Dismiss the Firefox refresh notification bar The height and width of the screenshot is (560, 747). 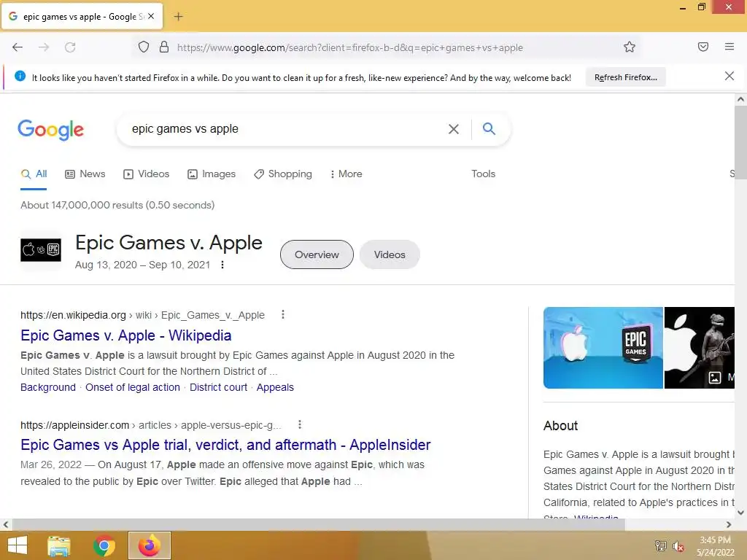pyautogui.click(x=729, y=76)
